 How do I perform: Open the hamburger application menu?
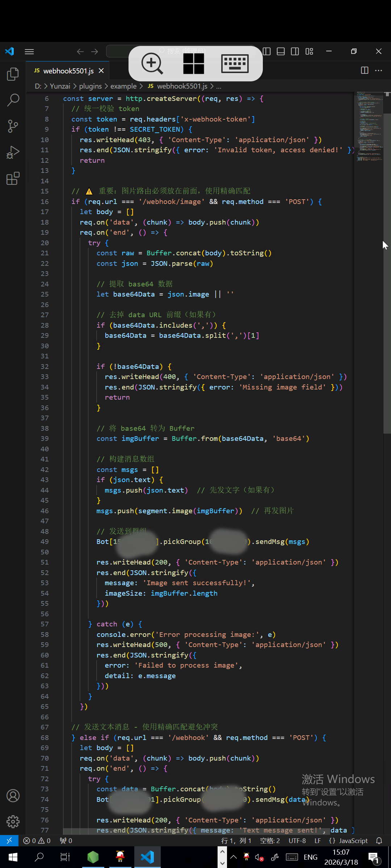click(29, 51)
